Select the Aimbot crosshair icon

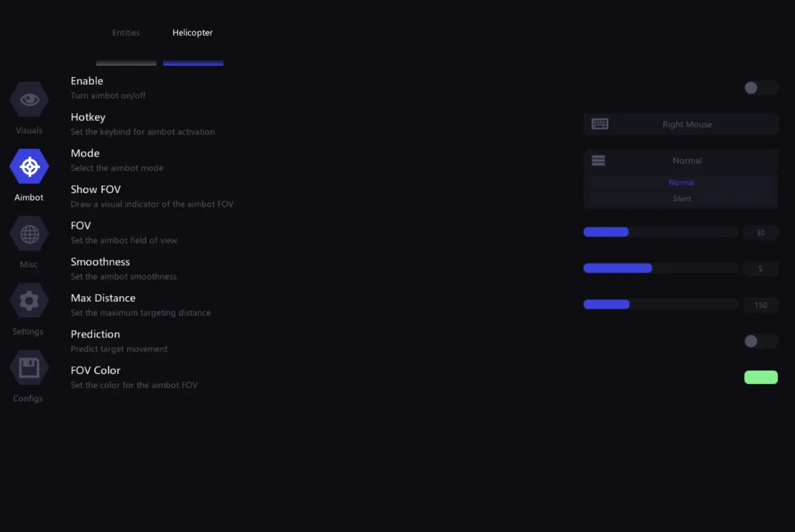tap(29, 167)
